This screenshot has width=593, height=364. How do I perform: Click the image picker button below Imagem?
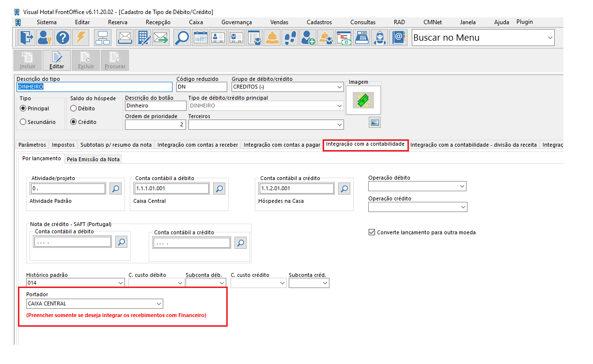click(x=375, y=122)
